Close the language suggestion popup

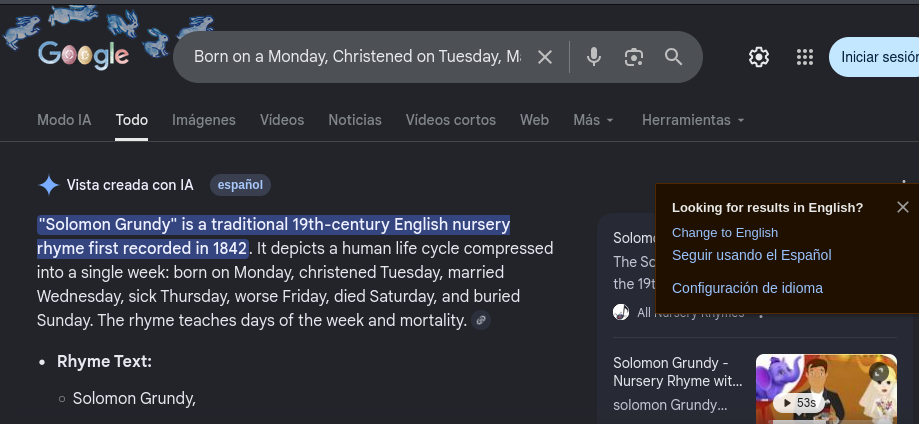pyautogui.click(x=902, y=207)
